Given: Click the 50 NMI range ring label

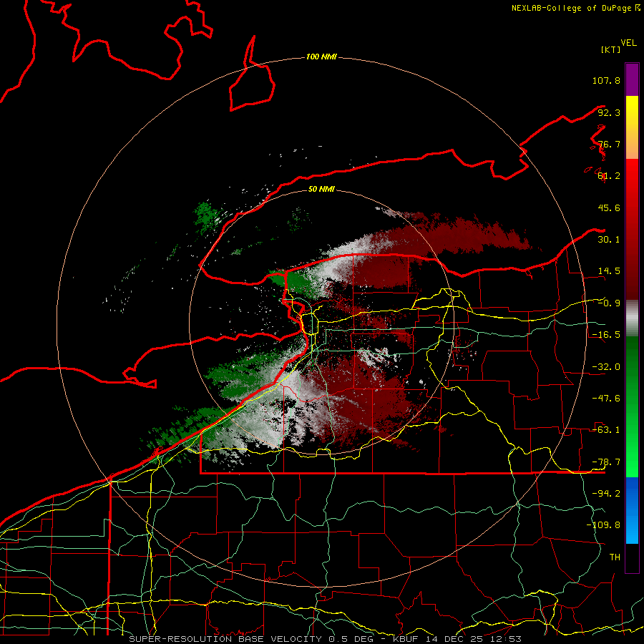Looking at the screenshot, I should pyautogui.click(x=321, y=189).
